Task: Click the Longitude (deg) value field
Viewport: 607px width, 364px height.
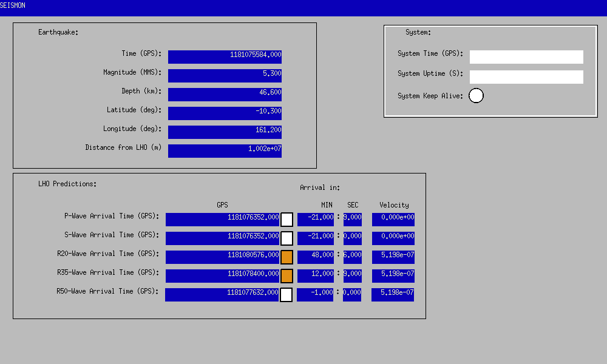Action: coord(225,132)
